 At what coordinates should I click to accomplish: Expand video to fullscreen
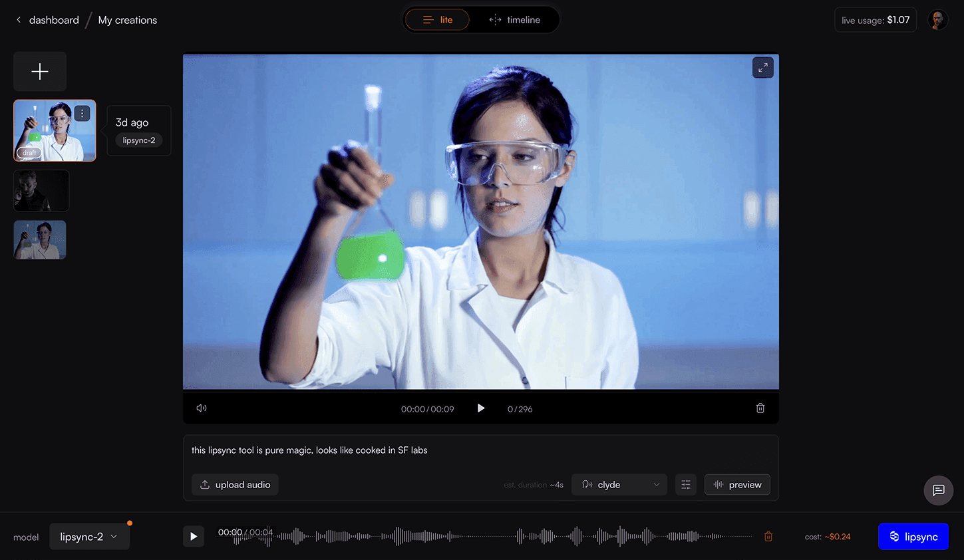[762, 67]
